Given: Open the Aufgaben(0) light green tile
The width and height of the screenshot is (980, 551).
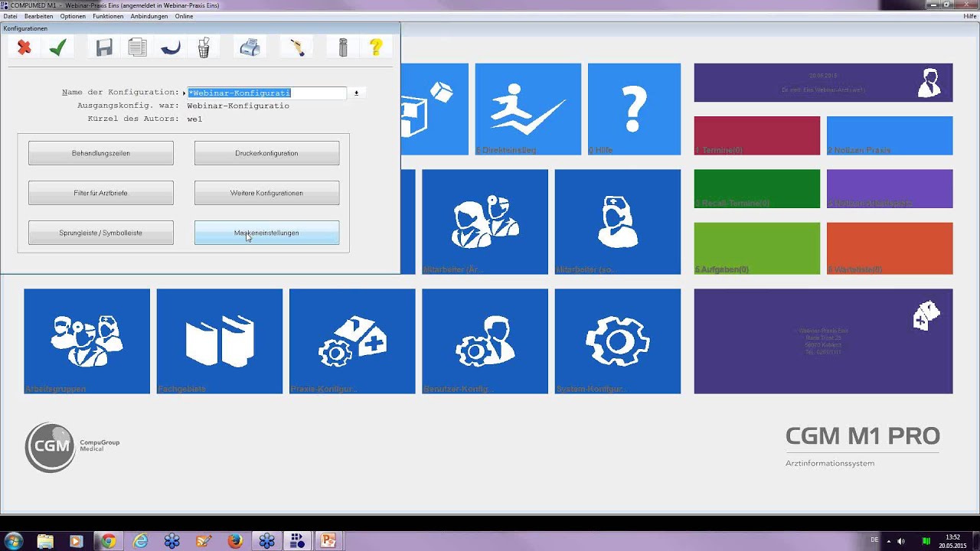Looking at the screenshot, I should pos(757,248).
